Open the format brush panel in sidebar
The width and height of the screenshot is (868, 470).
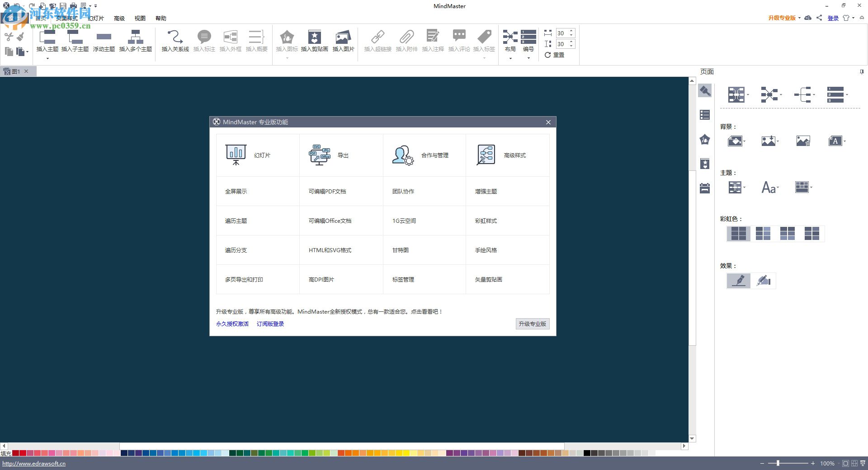click(x=705, y=91)
